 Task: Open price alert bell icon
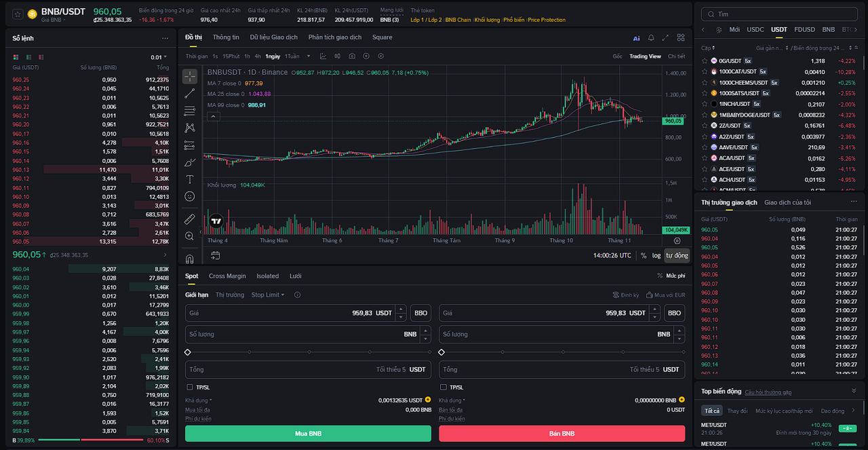[x=651, y=38]
